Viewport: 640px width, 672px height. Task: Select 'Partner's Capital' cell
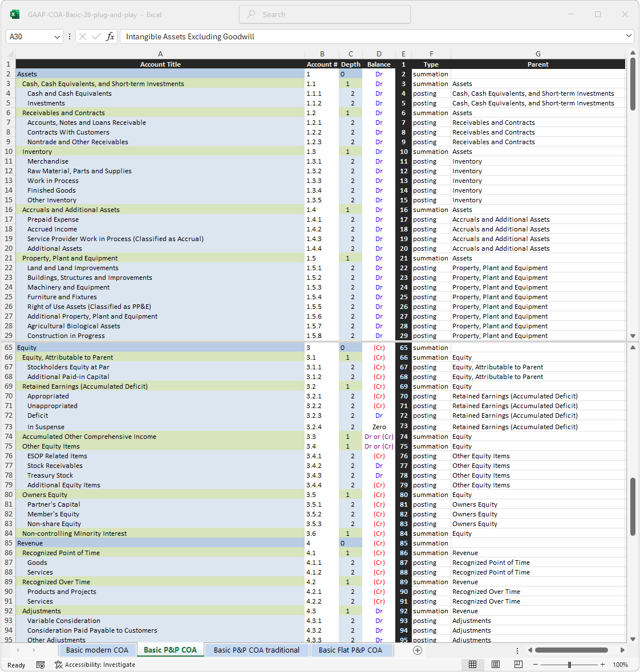click(x=160, y=504)
